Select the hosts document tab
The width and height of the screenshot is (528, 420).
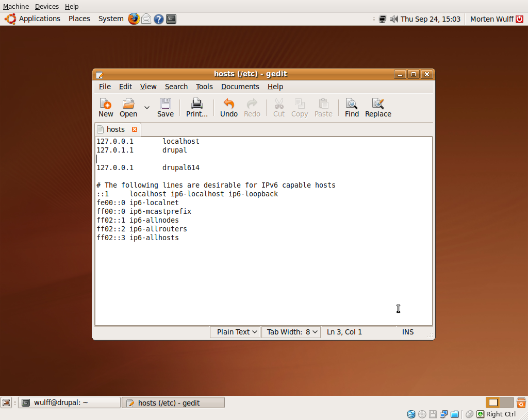point(115,129)
